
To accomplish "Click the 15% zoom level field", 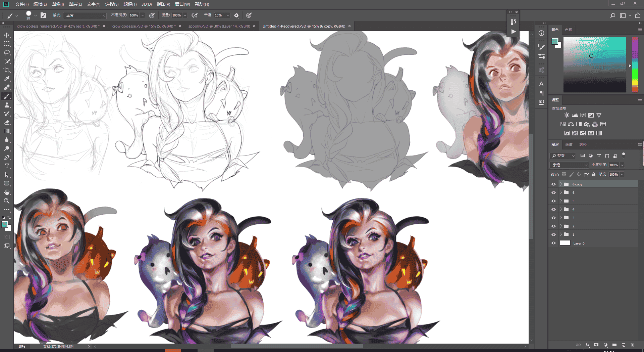I will coord(22,346).
